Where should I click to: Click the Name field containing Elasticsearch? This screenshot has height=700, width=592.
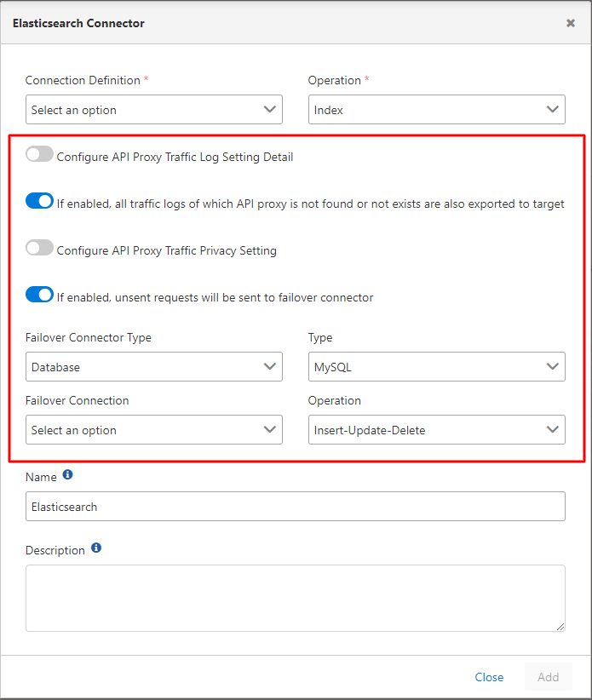pyautogui.click(x=295, y=507)
